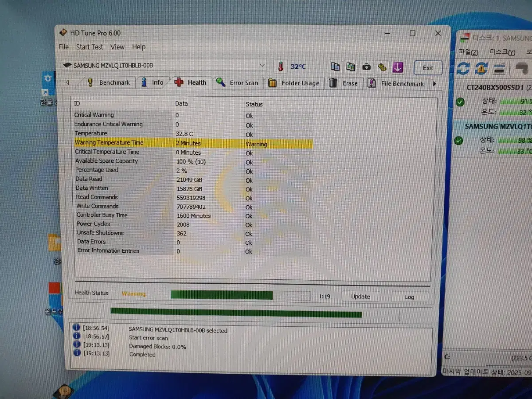This screenshot has height=399, width=532.
Task: Click the Exit button
Action: tap(428, 68)
